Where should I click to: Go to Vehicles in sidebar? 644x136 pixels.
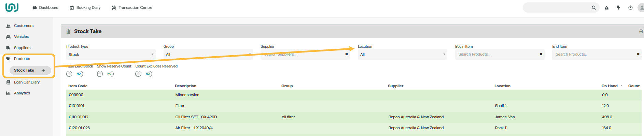[x=21, y=36]
